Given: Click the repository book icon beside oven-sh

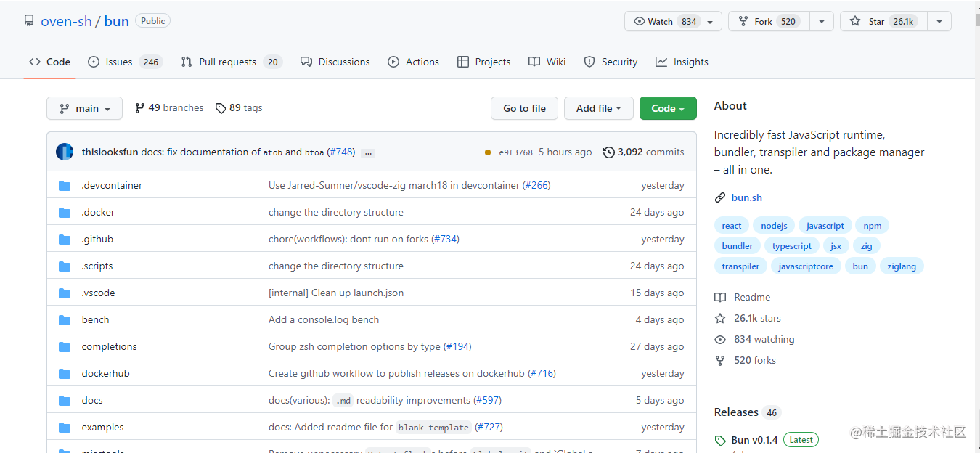Looking at the screenshot, I should click(29, 21).
